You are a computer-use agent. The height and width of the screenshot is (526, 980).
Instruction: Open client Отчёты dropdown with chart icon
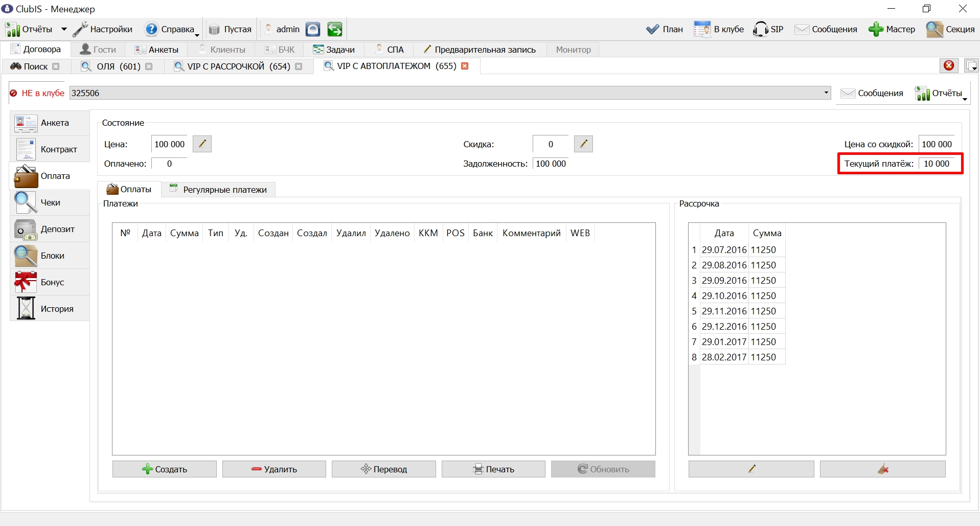point(941,93)
